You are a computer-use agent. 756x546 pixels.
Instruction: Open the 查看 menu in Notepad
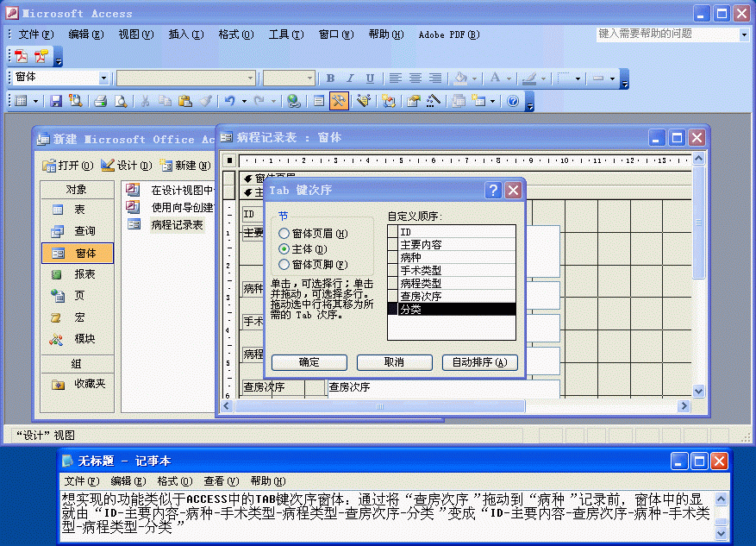222,481
